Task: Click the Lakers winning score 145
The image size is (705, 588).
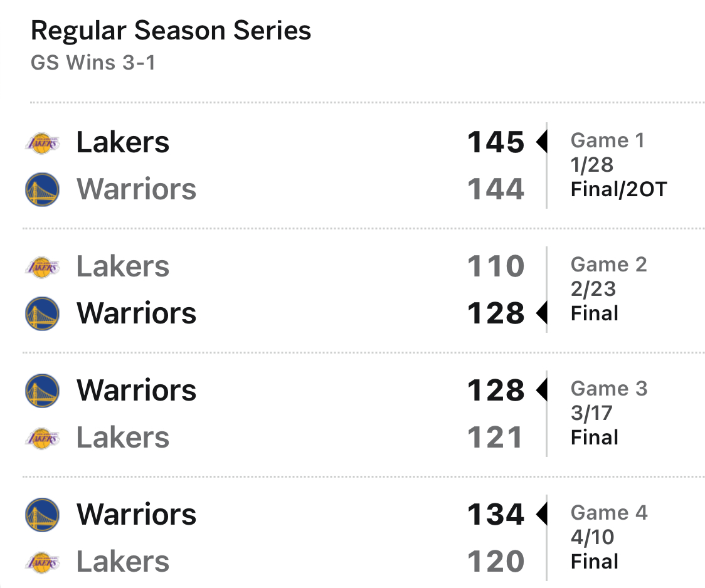Action: [496, 143]
